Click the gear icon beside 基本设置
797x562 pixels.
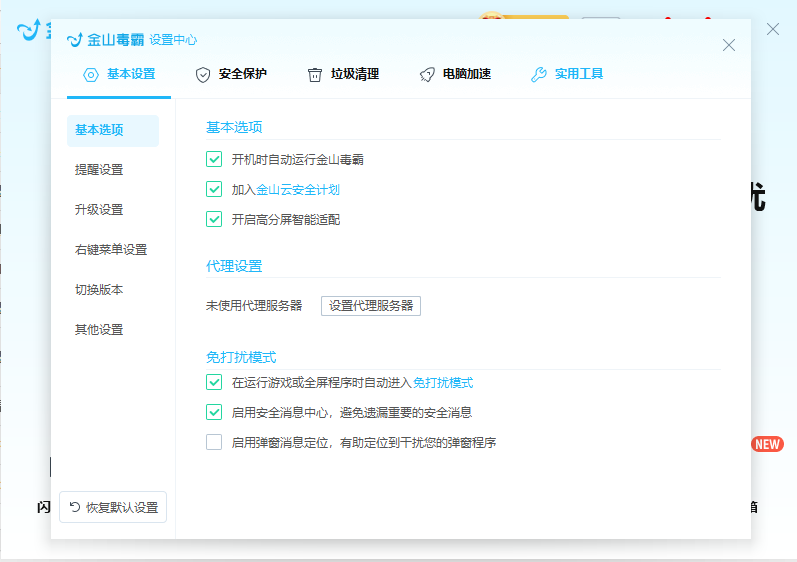(91, 74)
